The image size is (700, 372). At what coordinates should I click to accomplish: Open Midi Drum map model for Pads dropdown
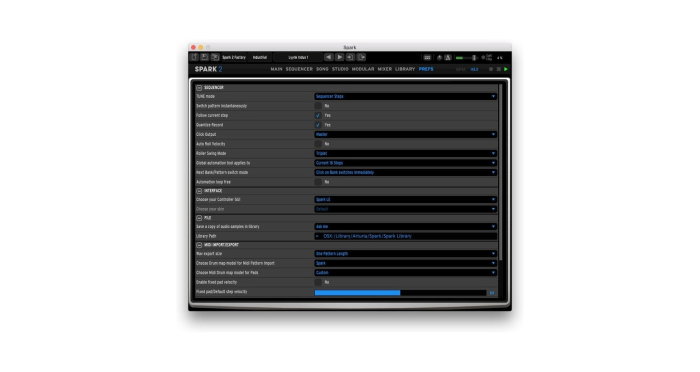pos(405,273)
